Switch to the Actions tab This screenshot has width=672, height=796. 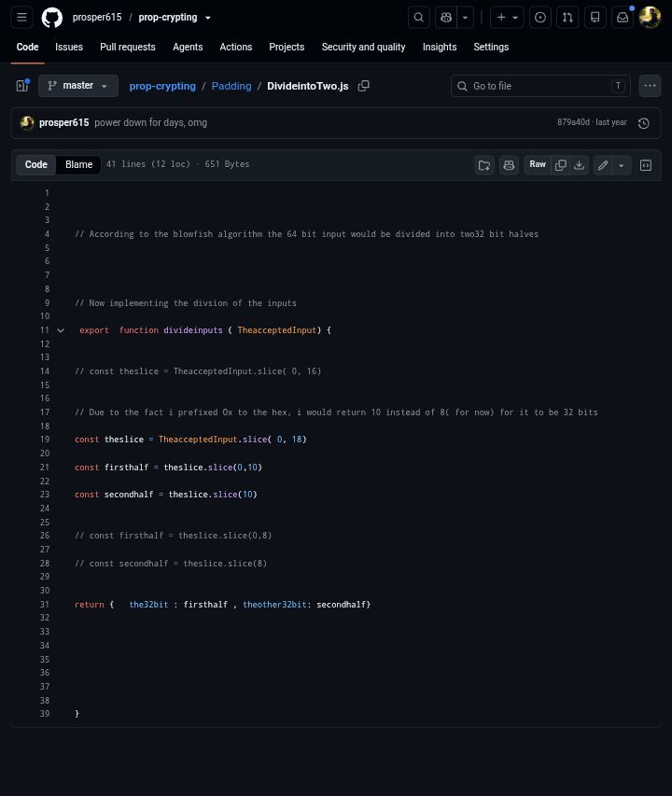[236, 47]
